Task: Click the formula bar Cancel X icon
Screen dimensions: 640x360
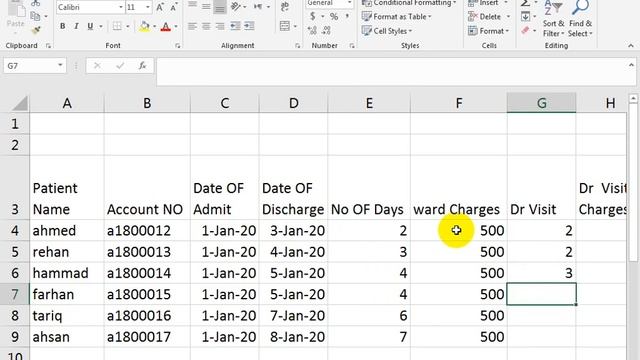Action: point(97,66)
